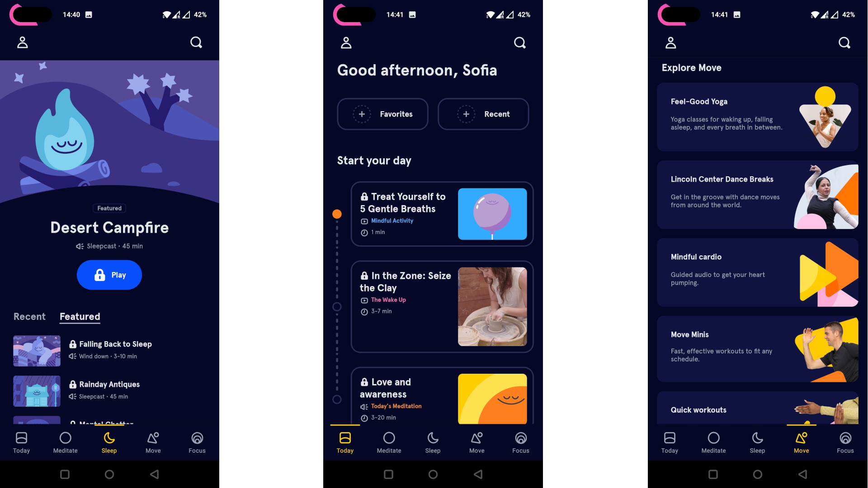Viewport: 868px width, 488px height.
Task: Open Favorites quick access shortcut
Action: [x=382, y=114]
